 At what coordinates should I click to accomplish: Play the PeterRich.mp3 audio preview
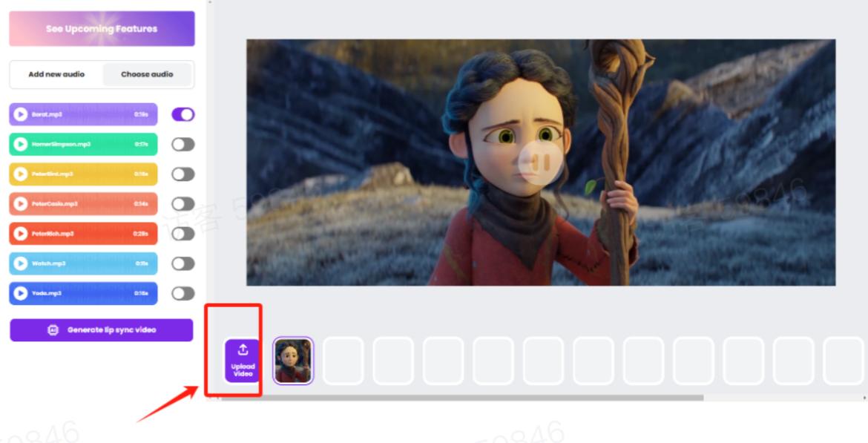pos(21,234)
